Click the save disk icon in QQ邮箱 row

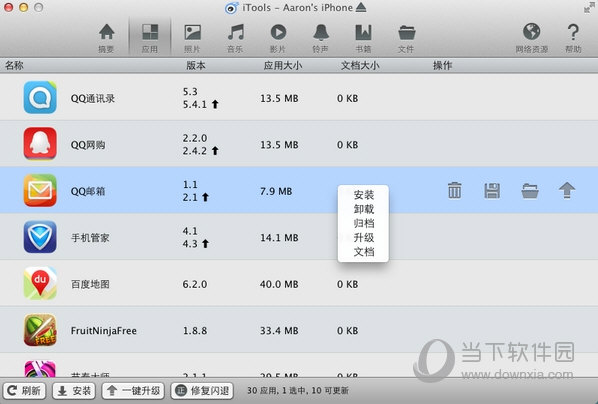(x=492, y=190)
